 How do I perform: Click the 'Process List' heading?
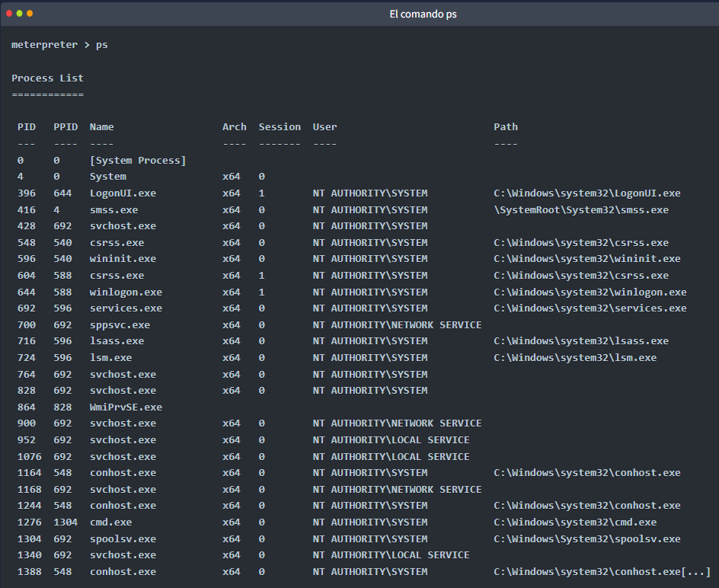[48, 78]
